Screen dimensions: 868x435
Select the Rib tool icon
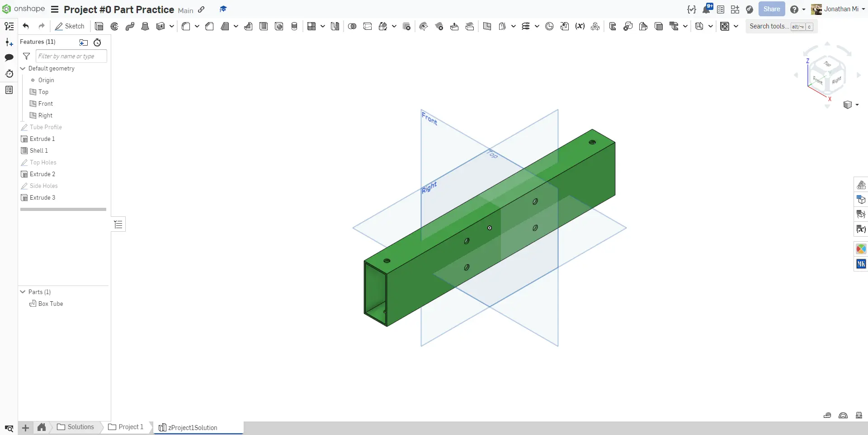click(x=248, y=26)
